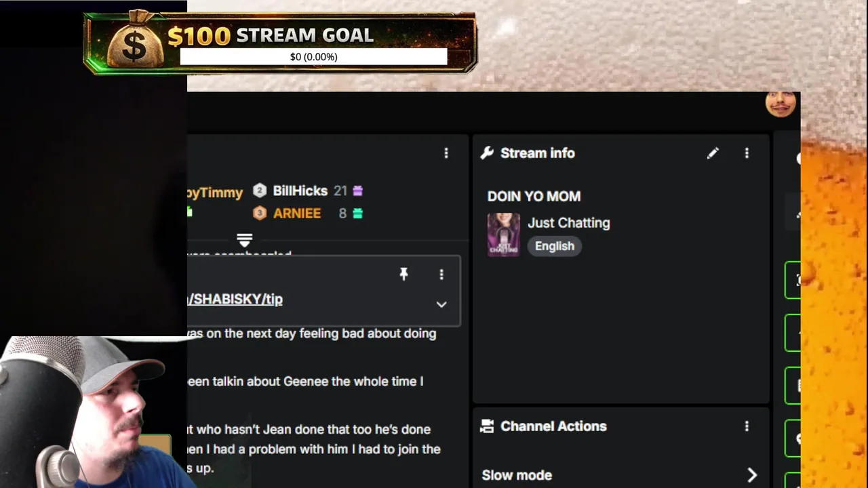
Task: Collapse the leaderboard using the striped arrow
Action: tap(244, 240)
